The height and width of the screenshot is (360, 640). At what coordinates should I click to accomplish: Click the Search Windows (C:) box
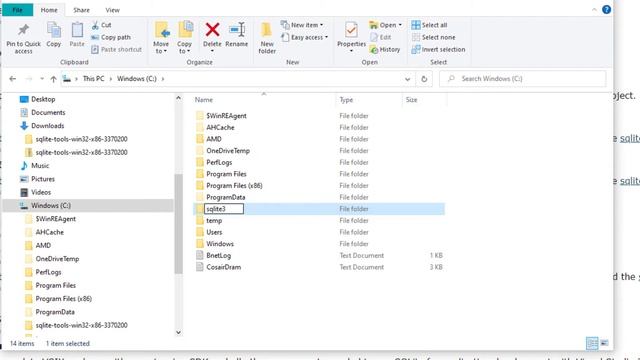(x=523, y=79)
